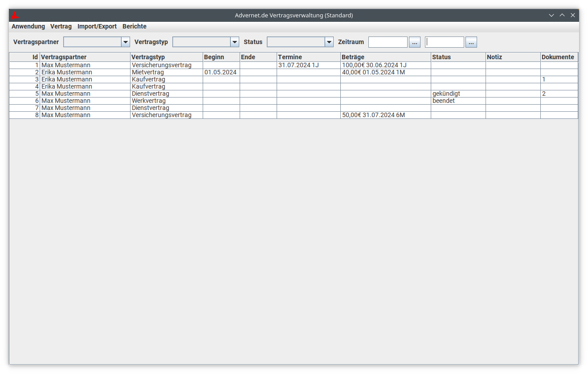
Task: Click Dienstvertrag cell in row 5
Action: (167, 93)
